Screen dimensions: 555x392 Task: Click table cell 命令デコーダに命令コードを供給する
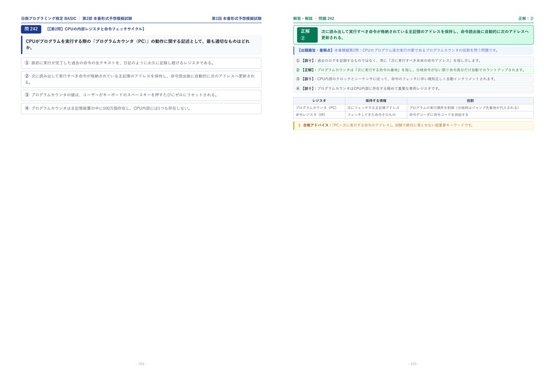pyautogui.click(x=470, y=115)
